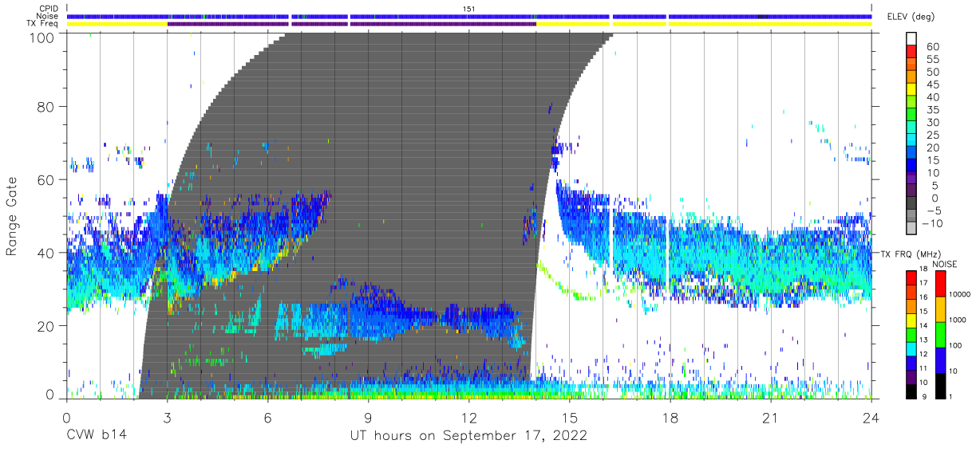Select the 'TX Freq' row label
Image resolution: width=980 pixels, height=452 pixels.
click(43, 24)
